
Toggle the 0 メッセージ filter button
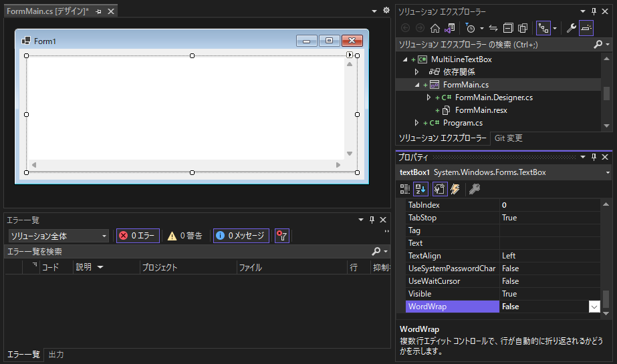coord(241,236)
